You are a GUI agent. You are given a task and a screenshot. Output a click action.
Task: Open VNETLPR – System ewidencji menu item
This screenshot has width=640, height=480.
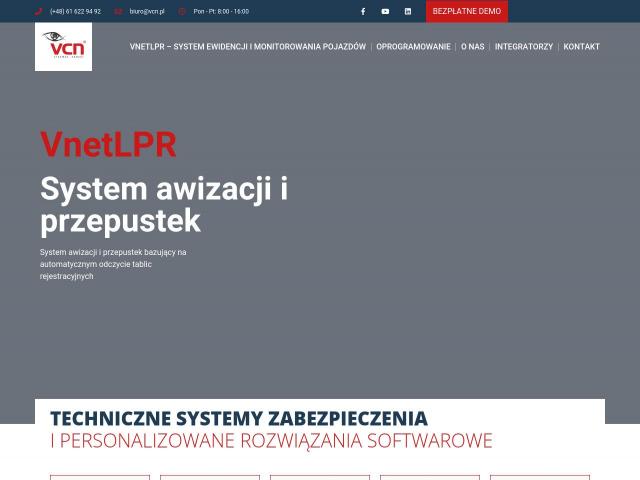click(x=248, y=47)
